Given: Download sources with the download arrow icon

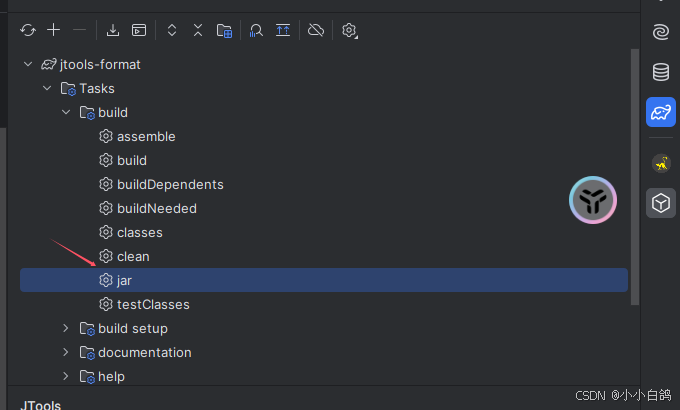Looking at the screenshot, I should (113, 30).
